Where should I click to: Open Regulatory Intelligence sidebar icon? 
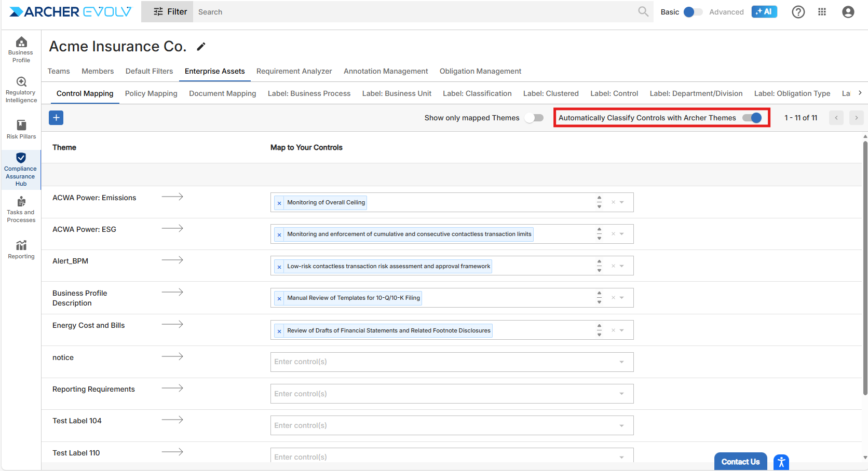(x=21, y=90)
